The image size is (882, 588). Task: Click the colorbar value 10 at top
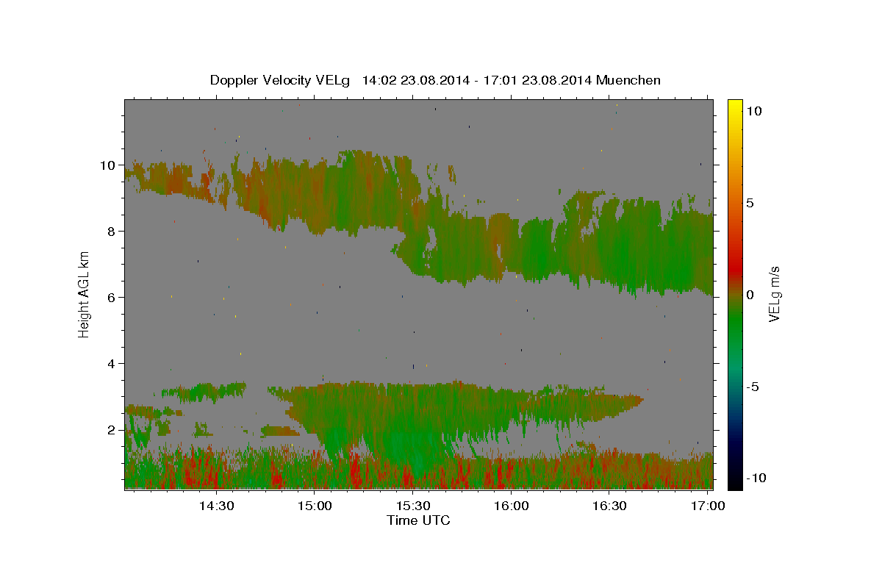(x=754, y=110)
